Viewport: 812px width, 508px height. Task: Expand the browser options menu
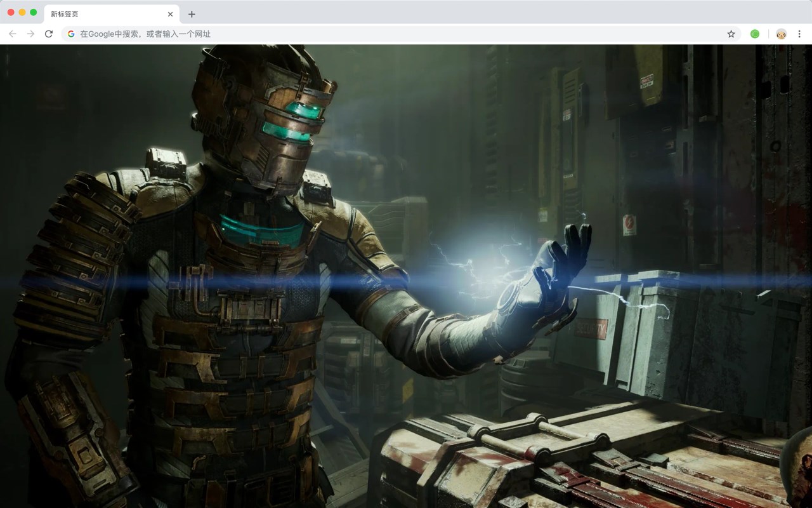(x=799, y=34)
